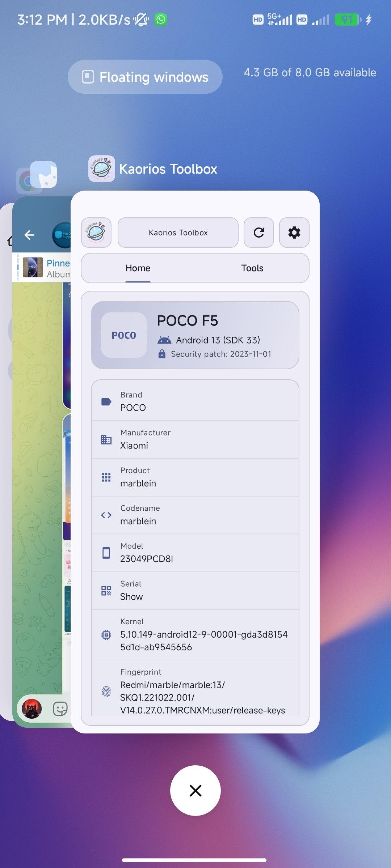The width and height of the screenshot is (391, 868).
Task: Tap the Kaorios Toolbox app icon above card
Action: tap(102, 169)
